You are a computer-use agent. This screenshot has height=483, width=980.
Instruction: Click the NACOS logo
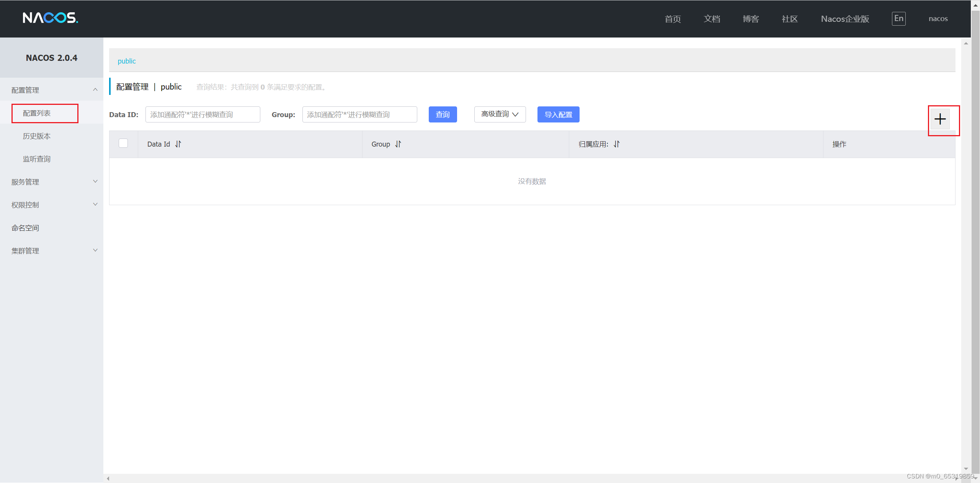[x=50, y=18]
